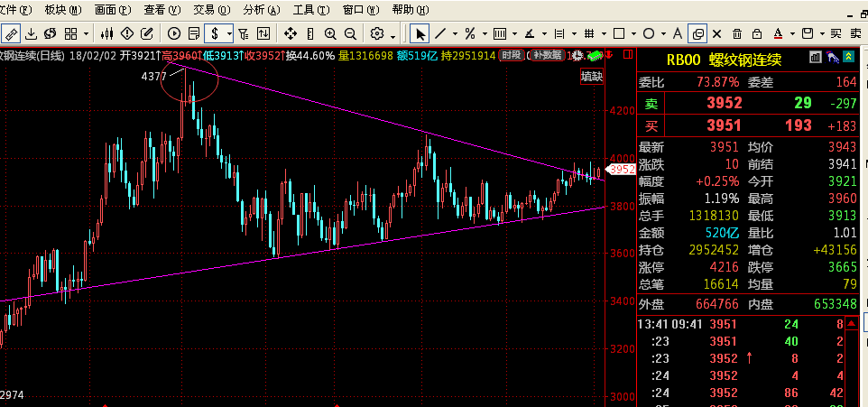Expand the settings gear dropdown arrow

(393, 36)
